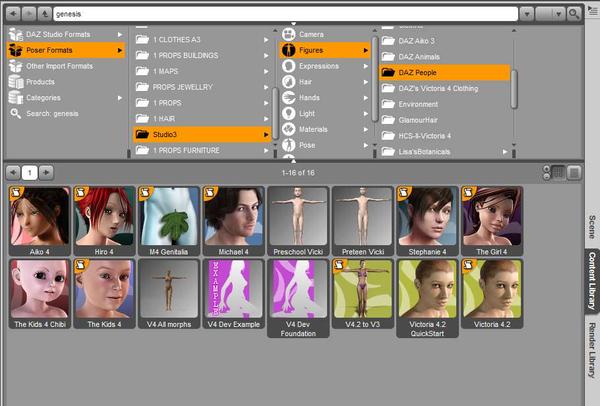Expand the Lisa'sBotanicals folder arrow
Image resolution: width=600 pixels, height=406 pixels.
tap(505, 152)
